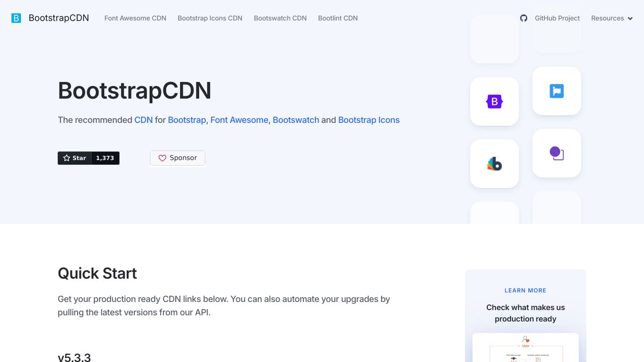Image resolution: width=644 pixels, height=362 pixels.
Task: Open the Font Awesome CDN nav item
Action: point(135,18)
